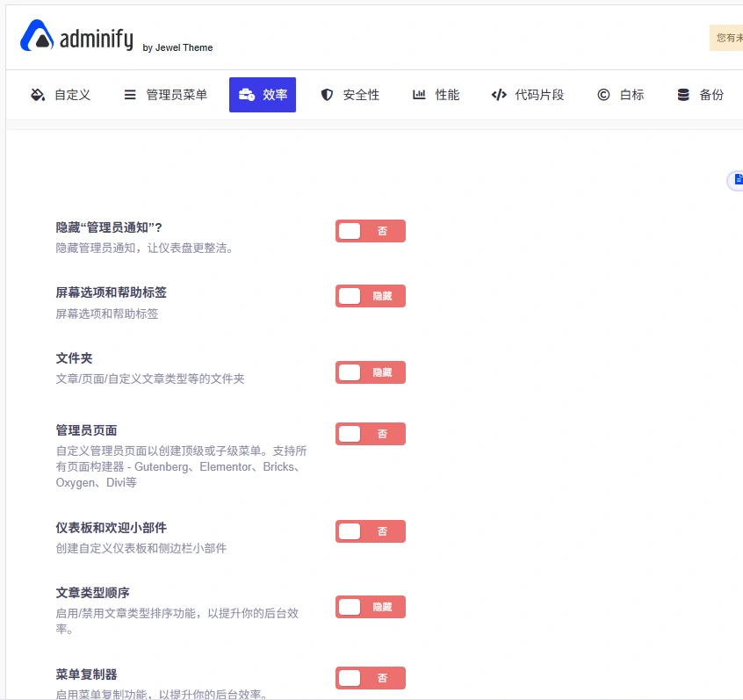This screenshot has height=700, width=743.
Task: Click the shield icon beside 安全性
Action: (x=327, y=95)
